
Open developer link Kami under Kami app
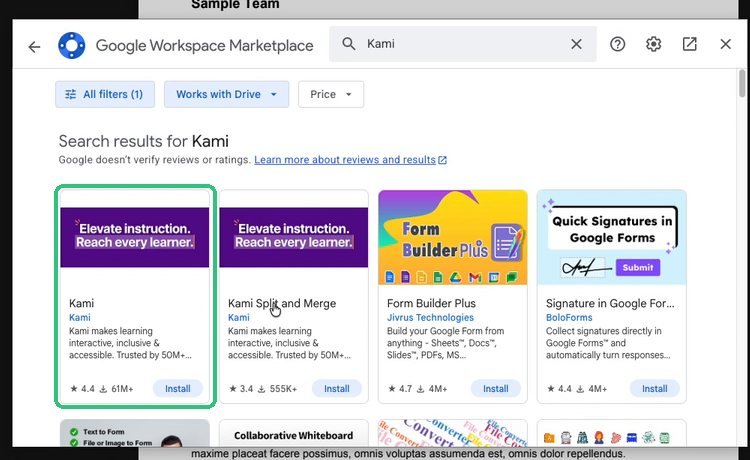click(79, 318)
